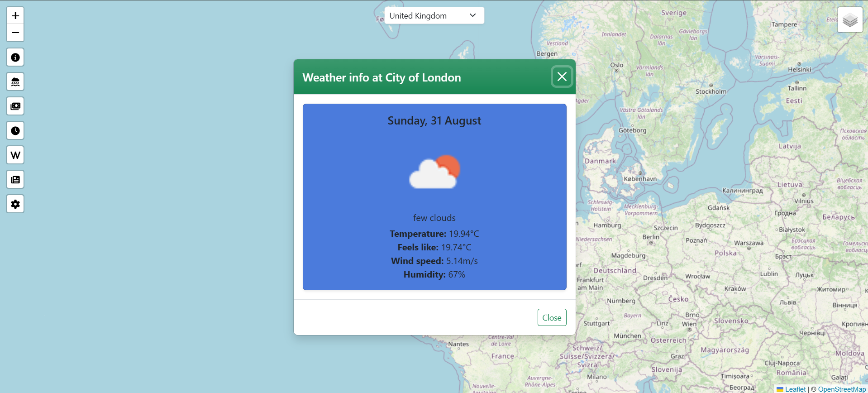868x393 pixels.
Task: Click the clock time button
Action: [15, 131]
